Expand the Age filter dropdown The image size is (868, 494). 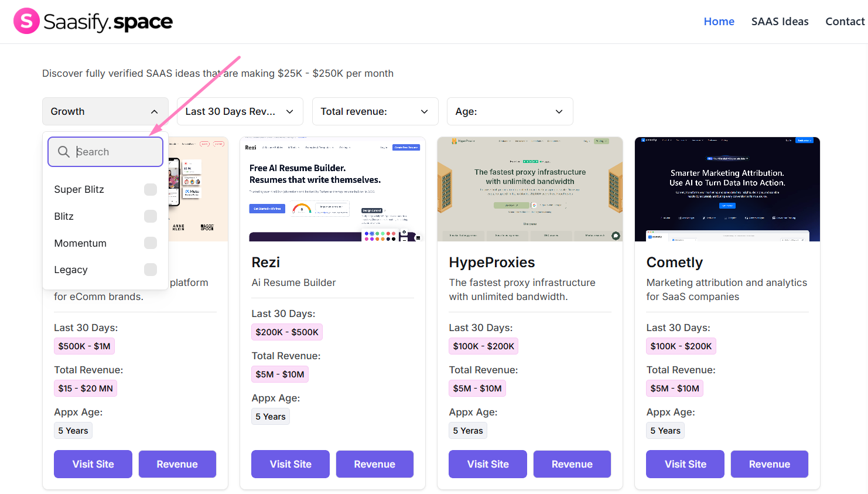click(509, 111)
